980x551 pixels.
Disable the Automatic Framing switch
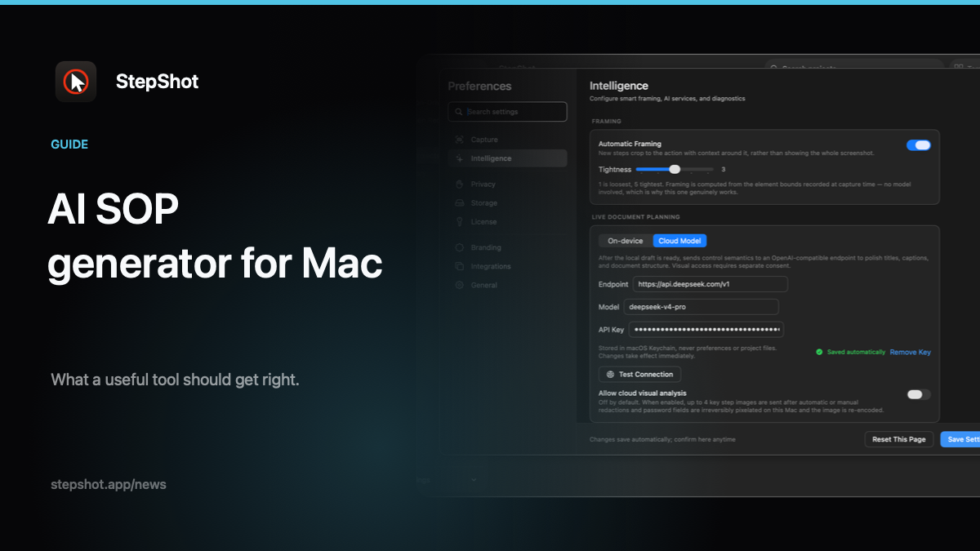tap(919, 145)
